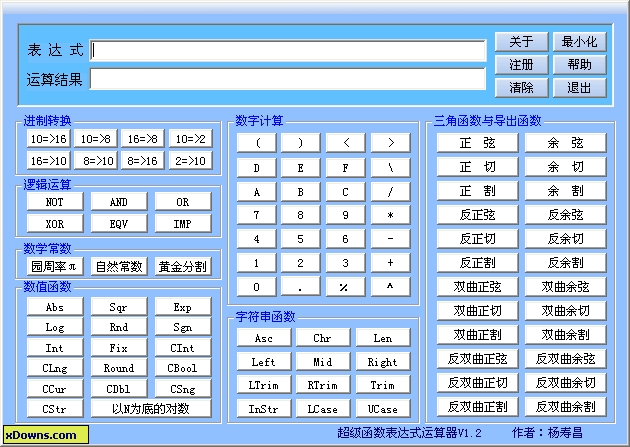Click the 运算结果 result field
This screenshot has width=630, height=447.
click(288, 79)
